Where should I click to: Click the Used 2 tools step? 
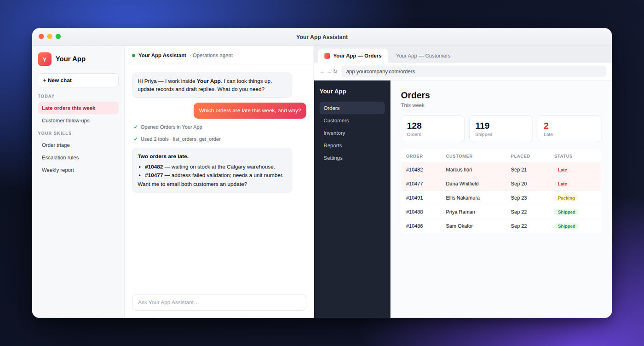pos(177,139)
